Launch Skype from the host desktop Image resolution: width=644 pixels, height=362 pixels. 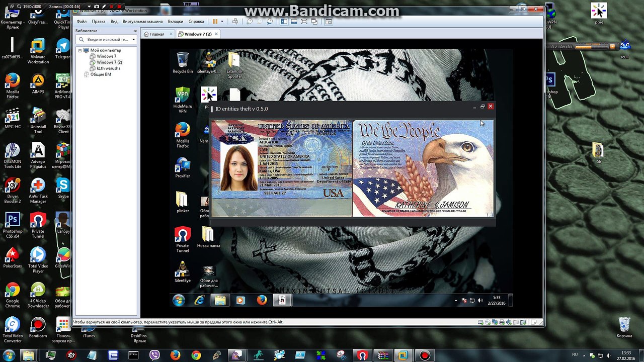tap(63, 189)
